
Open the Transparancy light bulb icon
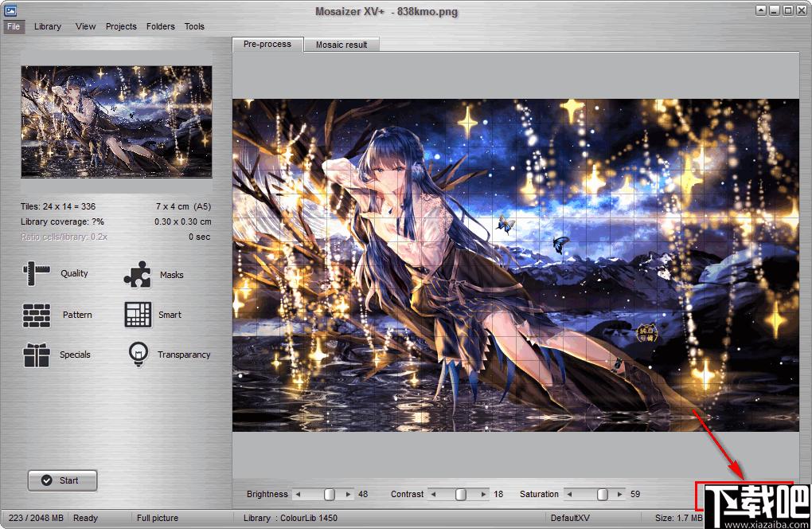pos(139,355)
